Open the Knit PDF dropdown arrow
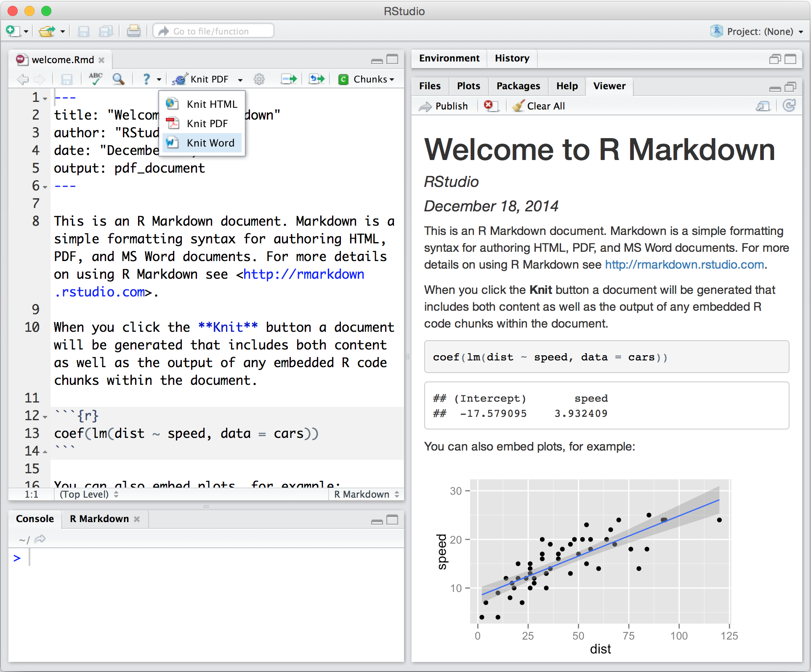This screenshot has height=672, width=811. pos(240,80)
